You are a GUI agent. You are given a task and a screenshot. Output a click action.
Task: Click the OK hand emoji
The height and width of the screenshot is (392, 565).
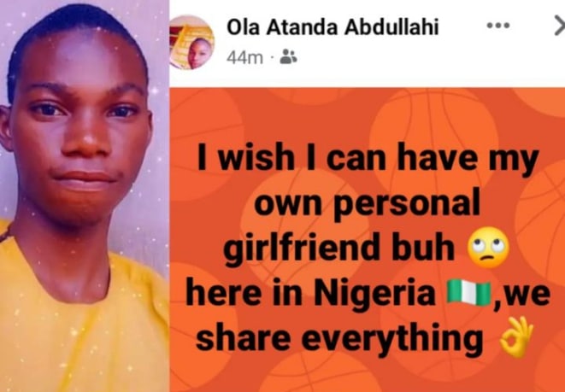515,336
